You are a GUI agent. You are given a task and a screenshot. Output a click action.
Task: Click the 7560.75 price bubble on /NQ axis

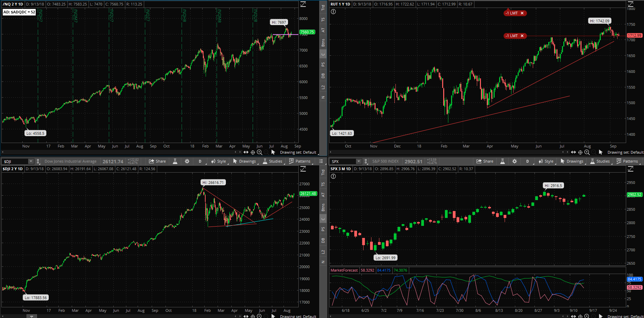click(307, 32)
